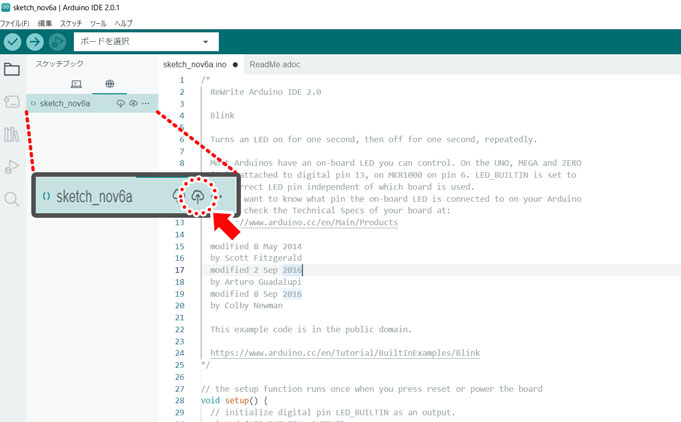Switch to the cloud sketchbook globe tab
This screenshot has width=681, height=422.
click(x=109, y=84)
